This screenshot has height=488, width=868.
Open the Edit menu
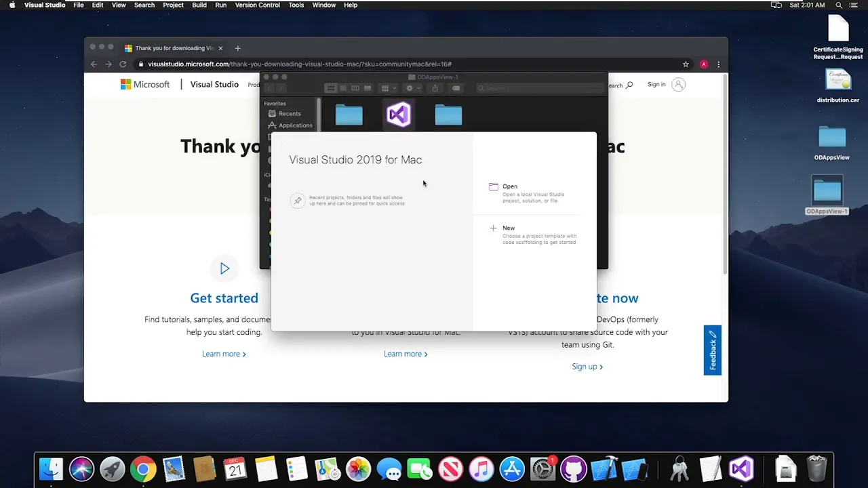(x=98, y=5)
